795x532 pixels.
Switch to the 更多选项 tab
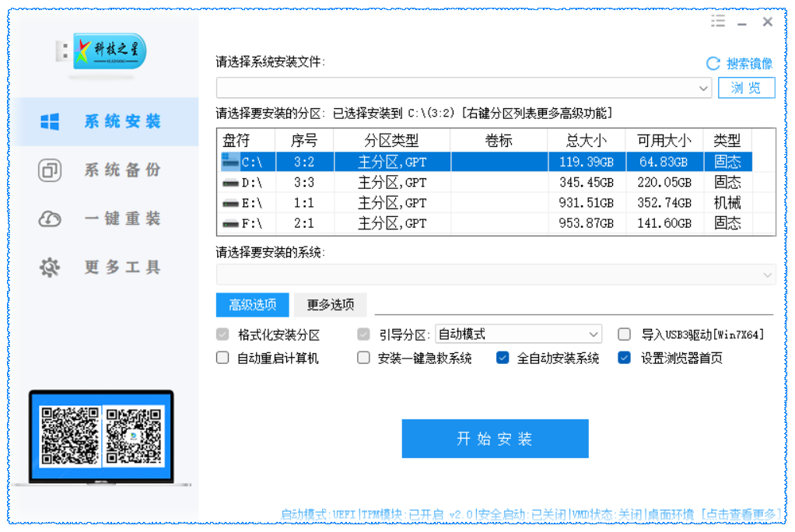click(x=331, y=305)
